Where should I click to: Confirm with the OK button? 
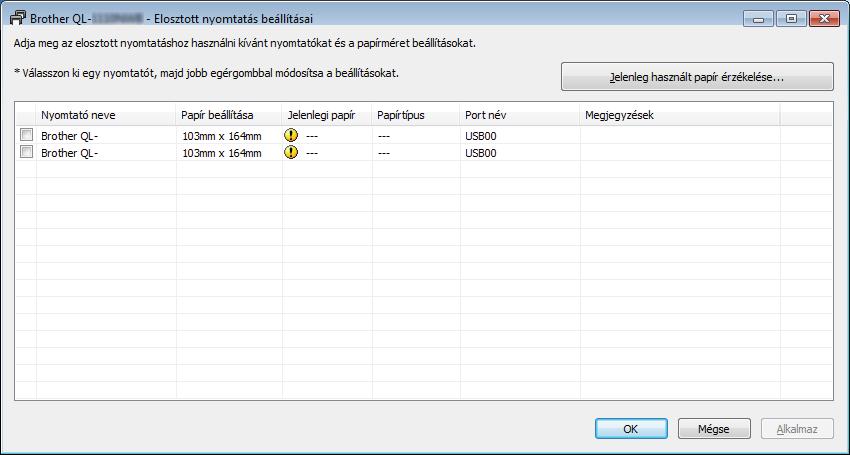coord(631,428)
